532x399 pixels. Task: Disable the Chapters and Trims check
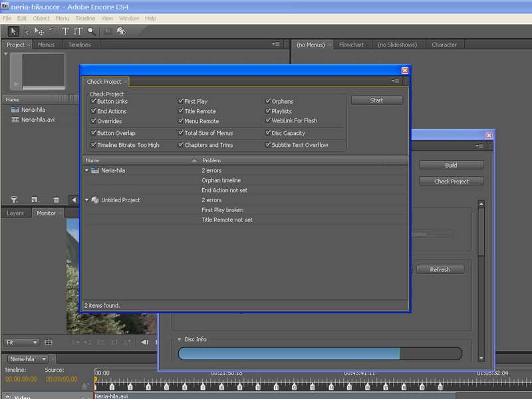click(x=181, y=144)
